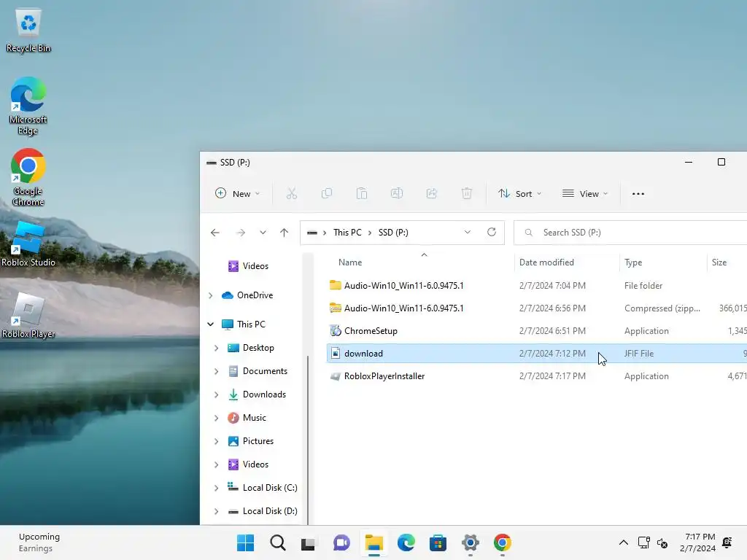
Task: Click the Rename icon in toolbar
Action: [396, 193]
